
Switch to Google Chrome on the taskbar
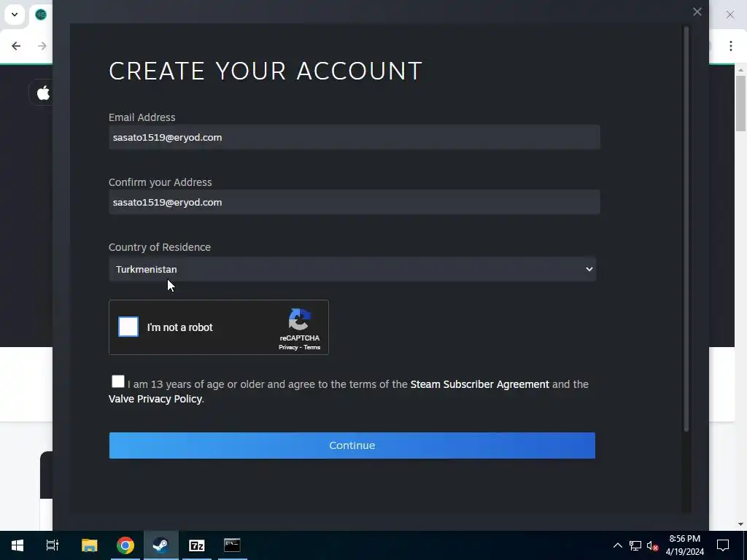[125, 545]
